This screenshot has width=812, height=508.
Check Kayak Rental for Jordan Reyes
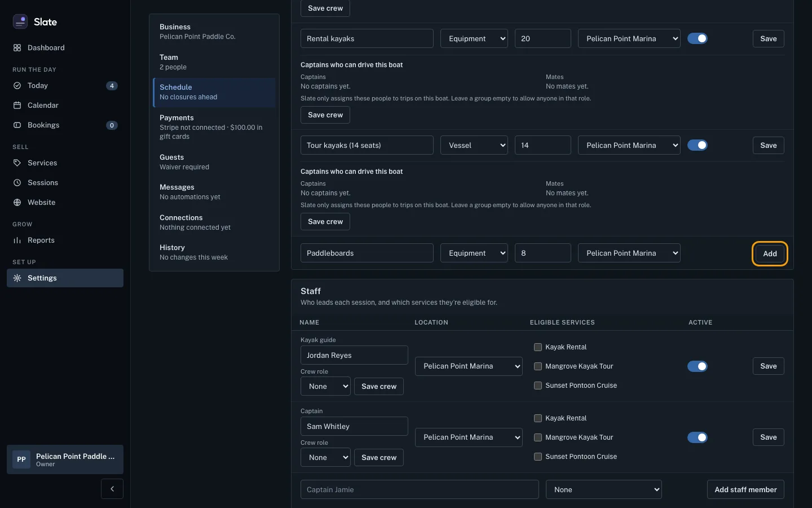click(538, 347)
